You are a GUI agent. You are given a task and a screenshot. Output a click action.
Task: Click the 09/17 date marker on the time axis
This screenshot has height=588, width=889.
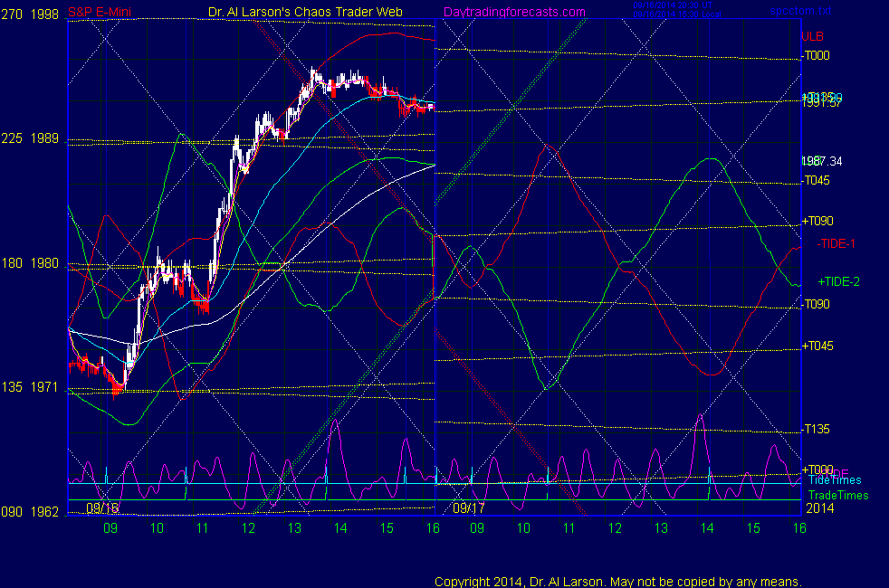pyautogui.click(x=469, y=508)
